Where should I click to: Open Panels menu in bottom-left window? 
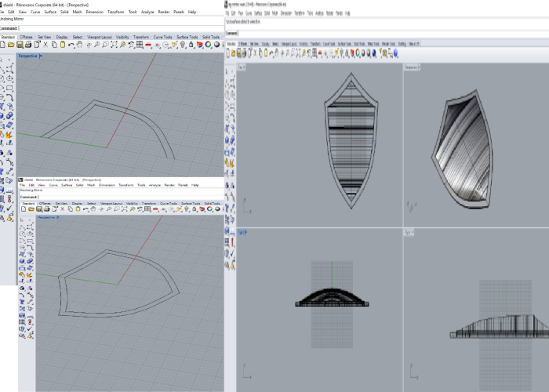coord(183,185)
